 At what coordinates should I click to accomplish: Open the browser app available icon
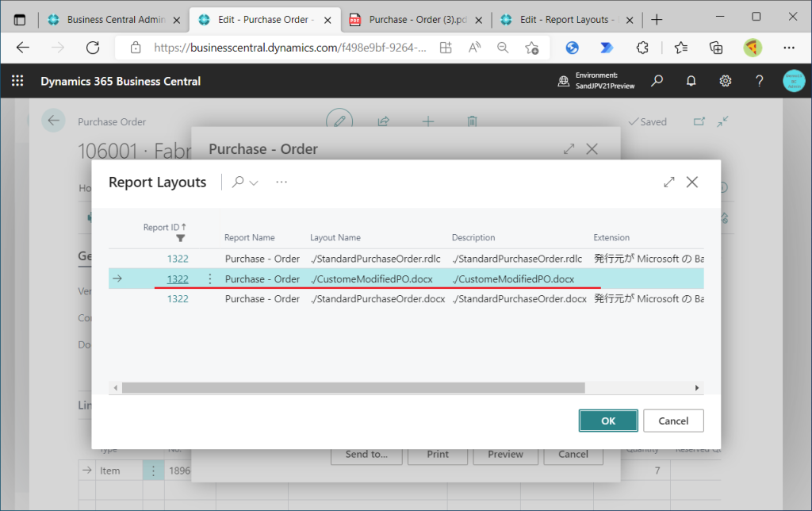(446, 48)
